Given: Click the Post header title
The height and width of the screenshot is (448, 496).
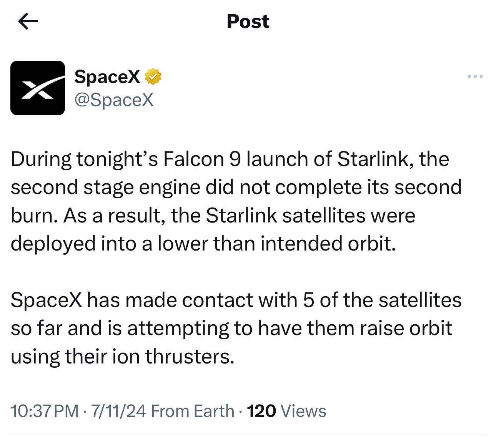Looking at the screenshot, I should (248, 22).
